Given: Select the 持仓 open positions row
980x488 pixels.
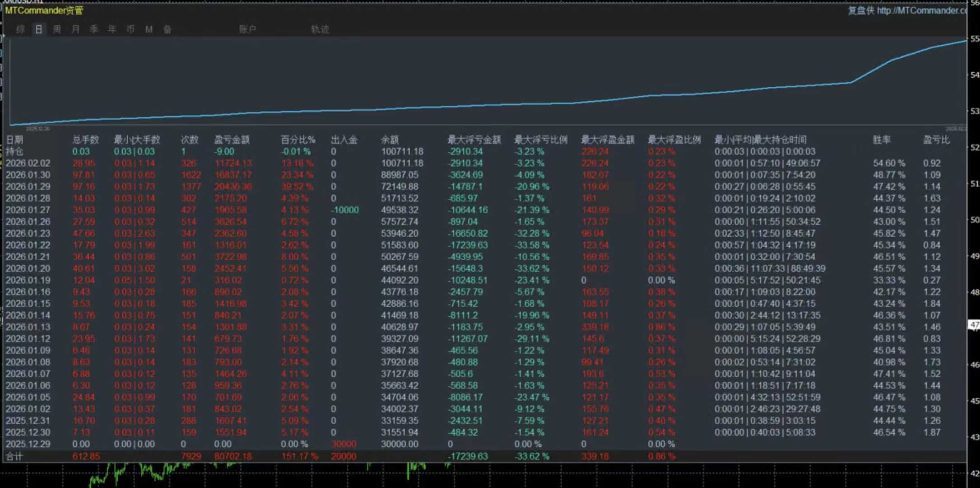Looking at the screenshot, I should (x=14, y=151).
